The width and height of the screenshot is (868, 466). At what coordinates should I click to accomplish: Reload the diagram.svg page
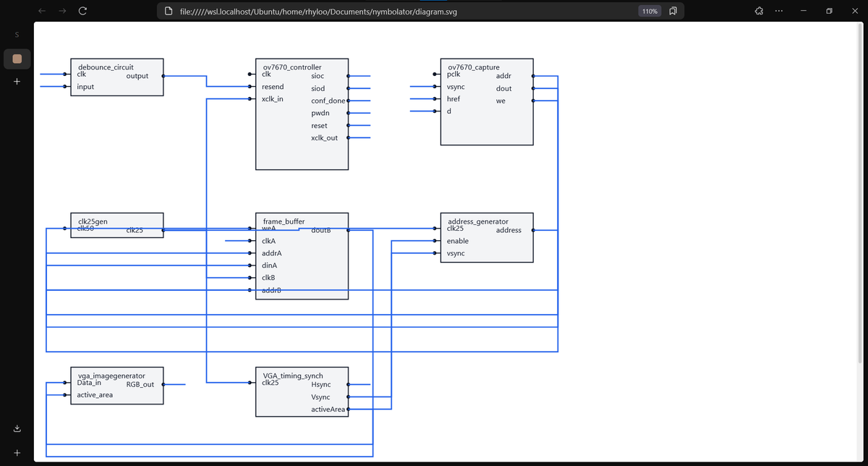(x=82, y=11)
